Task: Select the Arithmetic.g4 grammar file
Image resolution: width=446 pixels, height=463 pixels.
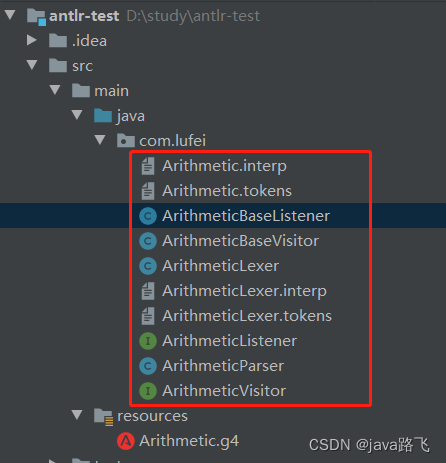Action: [x=189, y=441]
